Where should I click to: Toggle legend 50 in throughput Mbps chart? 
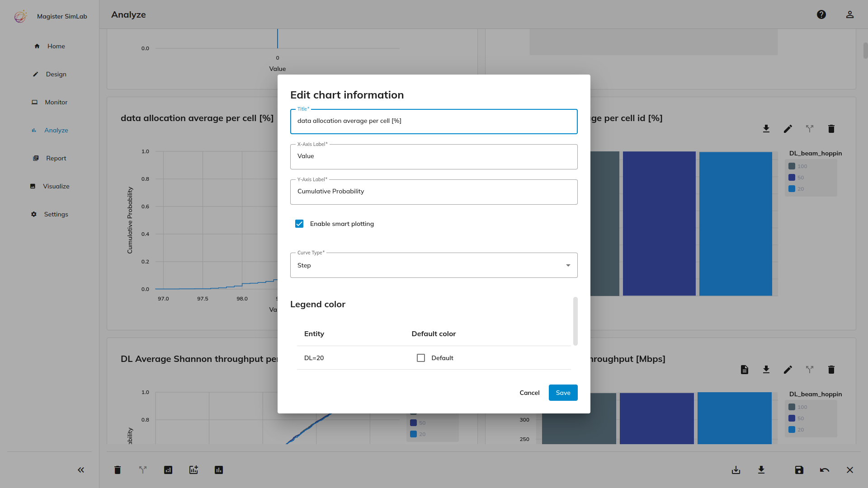point(797,418)
